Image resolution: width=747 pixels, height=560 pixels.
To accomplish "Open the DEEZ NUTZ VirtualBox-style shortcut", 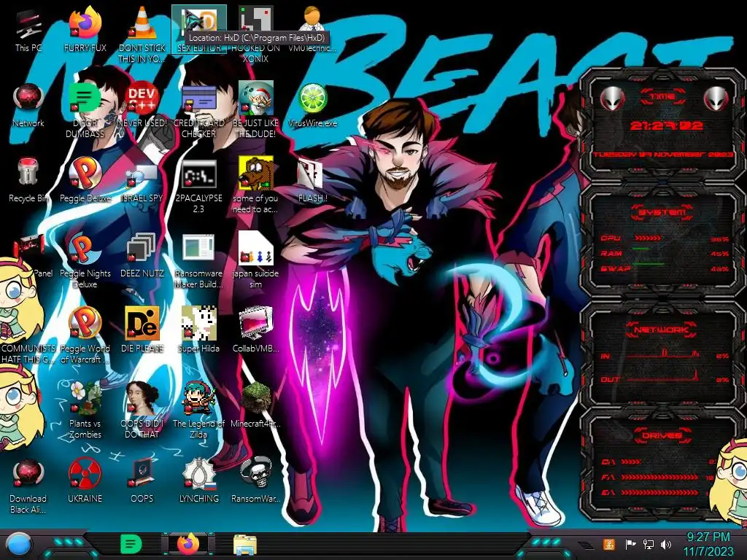I will (142, 256).
